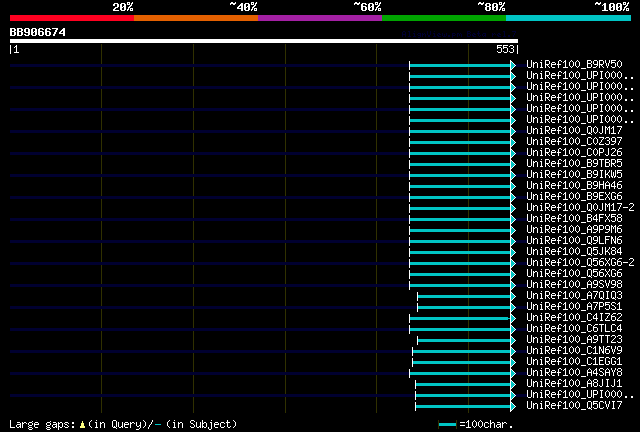Screen dimensions: 640x432
Task: Click the ~40% scale label
Action: [243, 7]
